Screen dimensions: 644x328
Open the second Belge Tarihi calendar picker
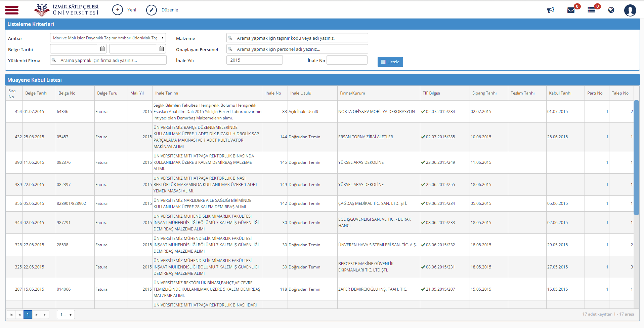pos(162,49)
